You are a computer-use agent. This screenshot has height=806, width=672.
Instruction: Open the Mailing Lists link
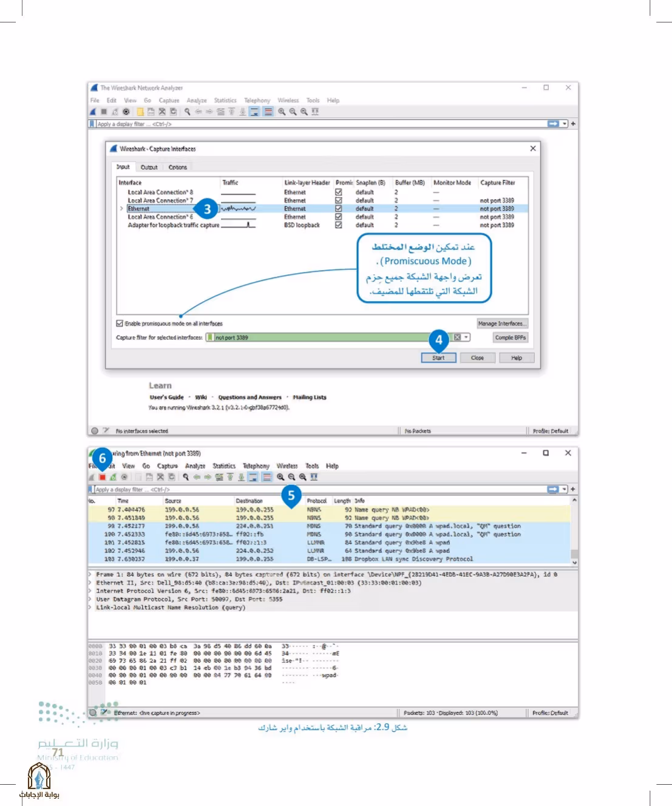[x=310, y=398]
